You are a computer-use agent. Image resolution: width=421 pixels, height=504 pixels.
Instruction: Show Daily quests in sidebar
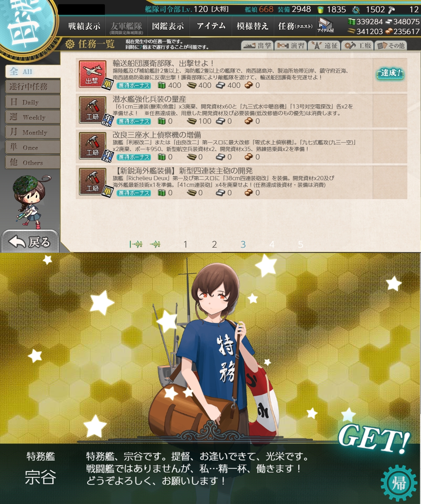click(33, 102)
